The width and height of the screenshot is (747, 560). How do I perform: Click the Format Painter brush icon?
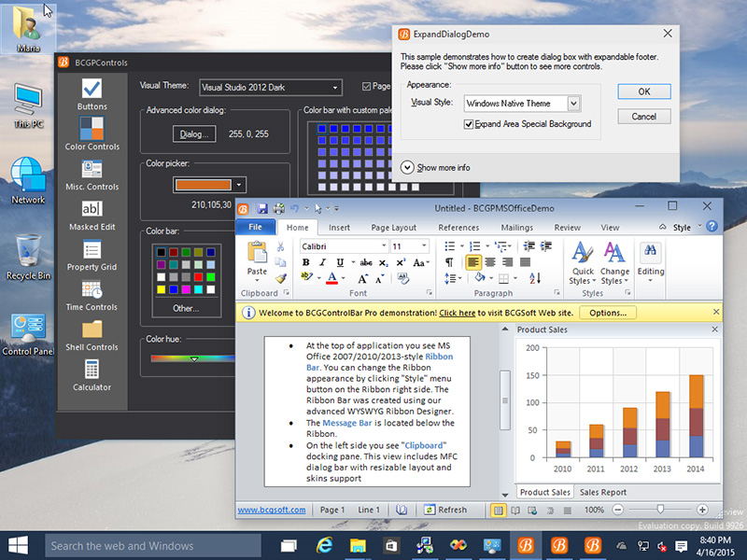281,278
